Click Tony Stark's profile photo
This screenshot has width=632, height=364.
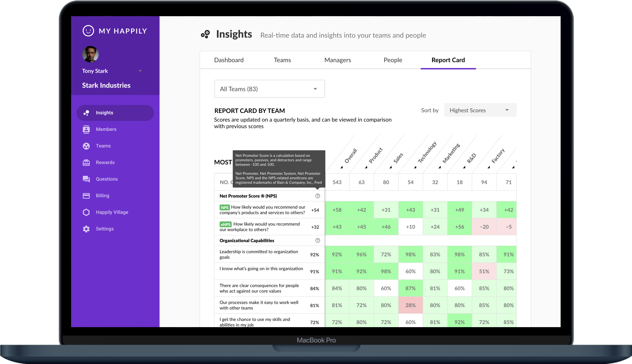coord(90,54)
